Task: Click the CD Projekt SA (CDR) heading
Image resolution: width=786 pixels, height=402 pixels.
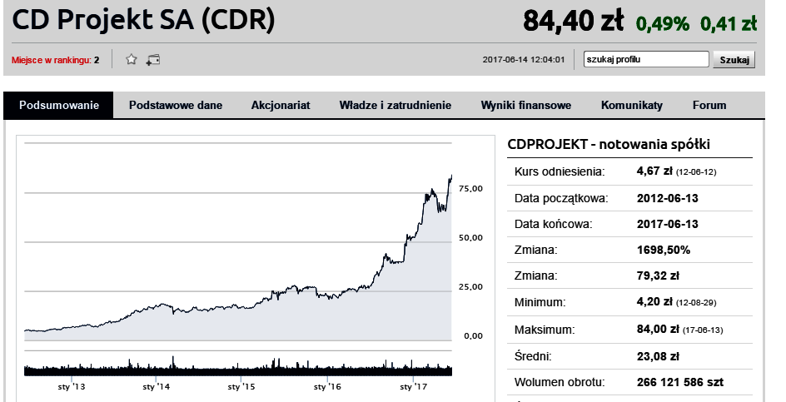Action: (143, 21)
